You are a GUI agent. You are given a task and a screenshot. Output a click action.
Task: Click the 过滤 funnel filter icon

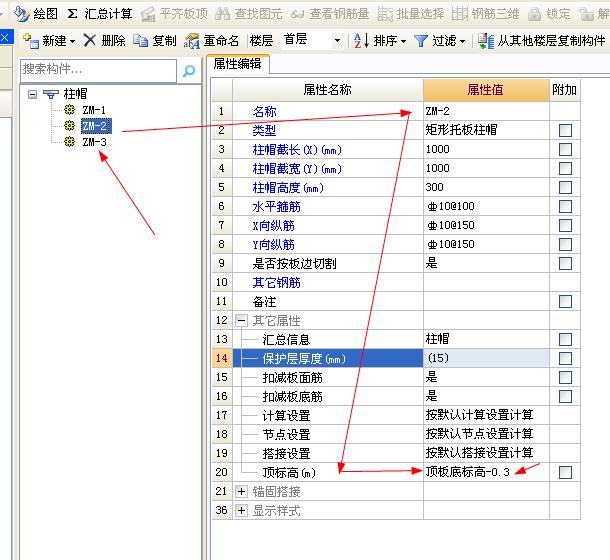click(421, 40)
